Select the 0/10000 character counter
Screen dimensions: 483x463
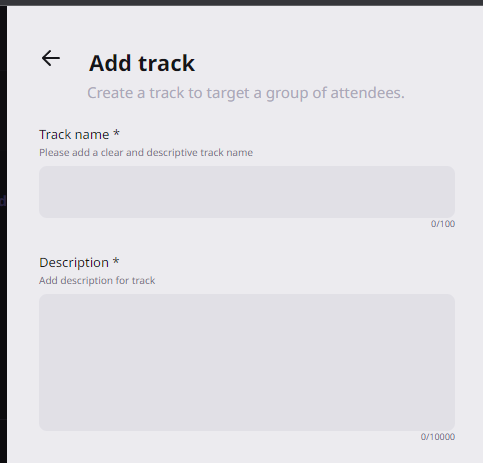438,437
